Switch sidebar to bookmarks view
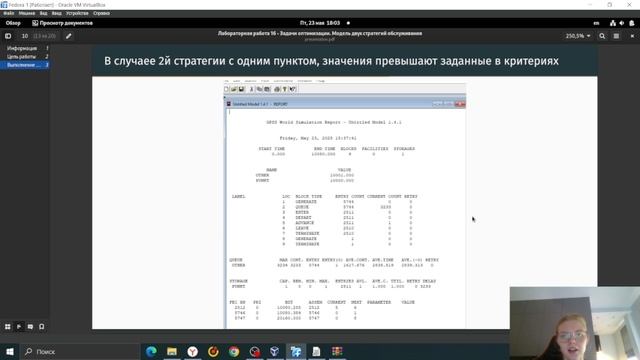Image resolution: width=640 pixels, height=360 pixels. click(x=42, y=327)
